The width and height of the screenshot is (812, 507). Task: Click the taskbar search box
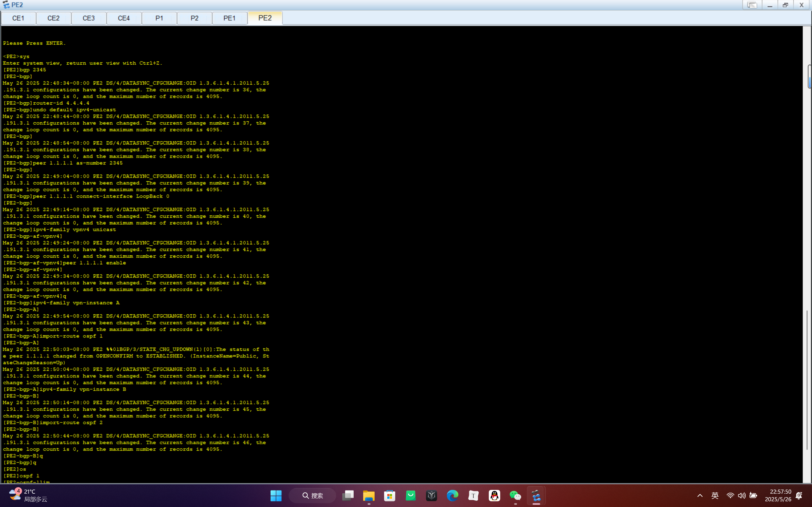pyautogui.click(x=312, y=496)
